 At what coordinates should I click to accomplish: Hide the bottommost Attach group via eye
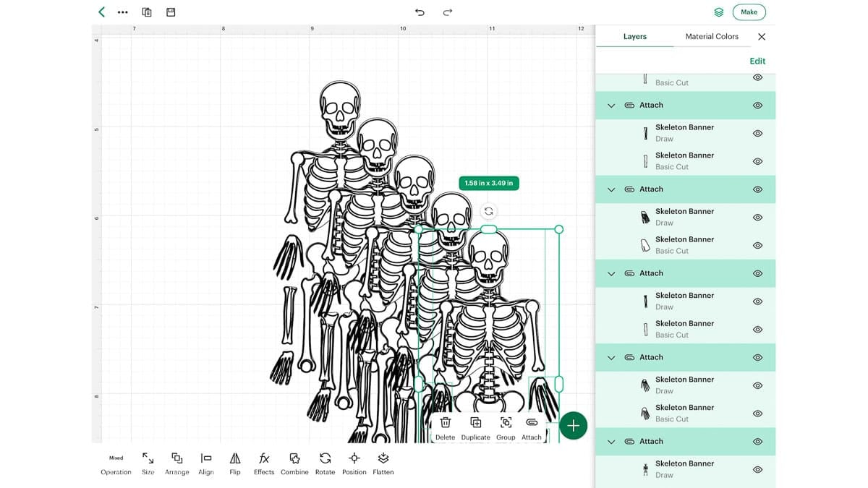pyautogui.click(x=757, y=441)
